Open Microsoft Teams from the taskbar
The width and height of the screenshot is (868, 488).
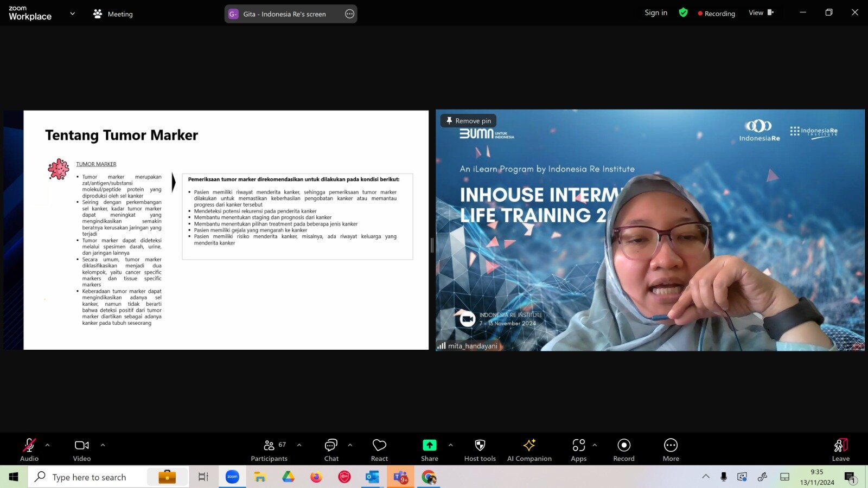[x=400, y=477]
